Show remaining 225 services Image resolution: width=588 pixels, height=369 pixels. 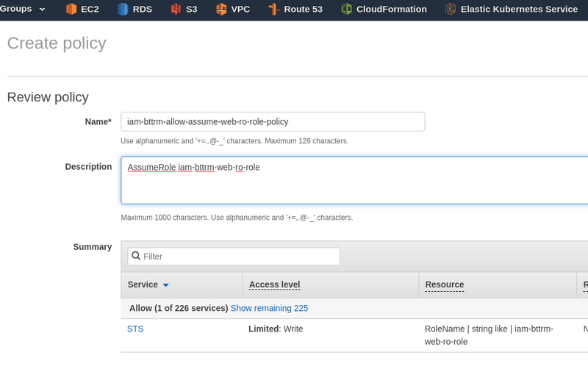[x=269, y=308]
